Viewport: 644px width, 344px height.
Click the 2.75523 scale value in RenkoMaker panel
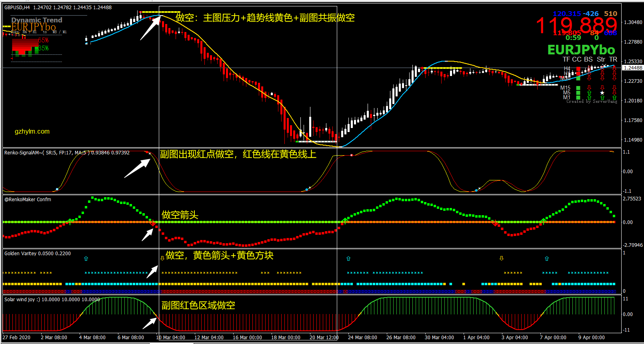tap(632, 198)
